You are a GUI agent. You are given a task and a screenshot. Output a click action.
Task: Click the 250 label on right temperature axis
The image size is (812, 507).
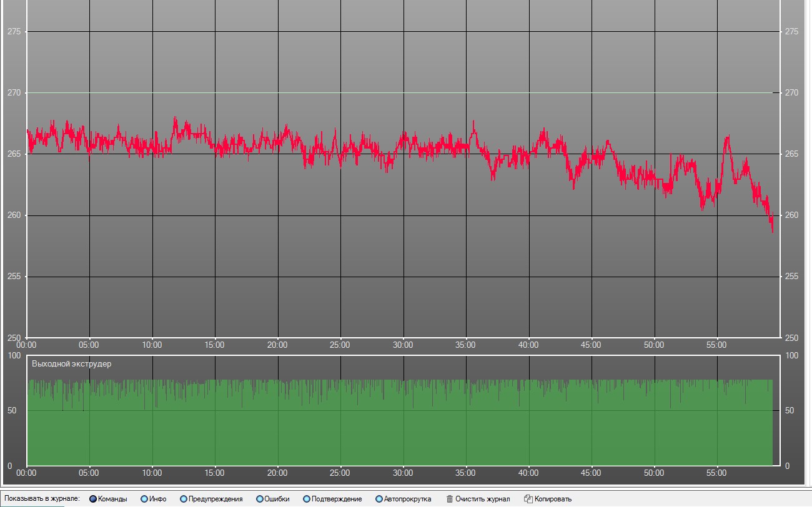(791, 338)
